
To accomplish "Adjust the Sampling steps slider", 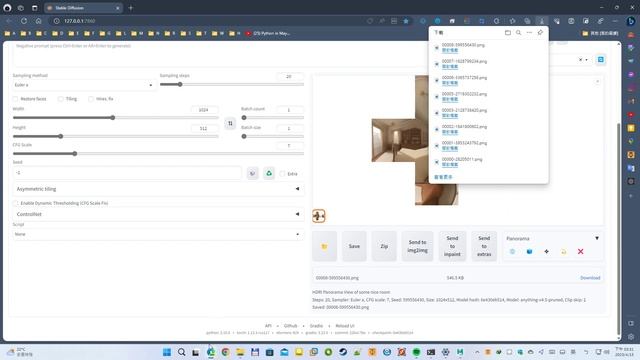I will [x=232, y=84].
